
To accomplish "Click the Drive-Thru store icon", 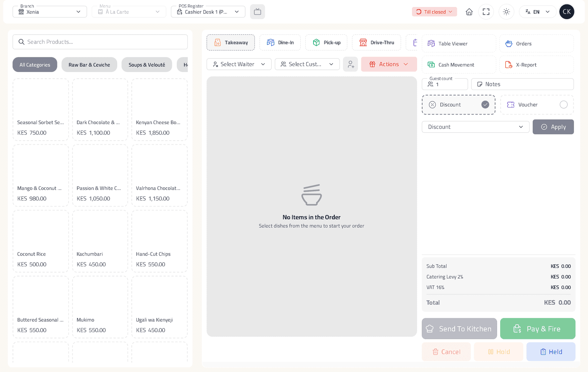I will pos(363,43).
